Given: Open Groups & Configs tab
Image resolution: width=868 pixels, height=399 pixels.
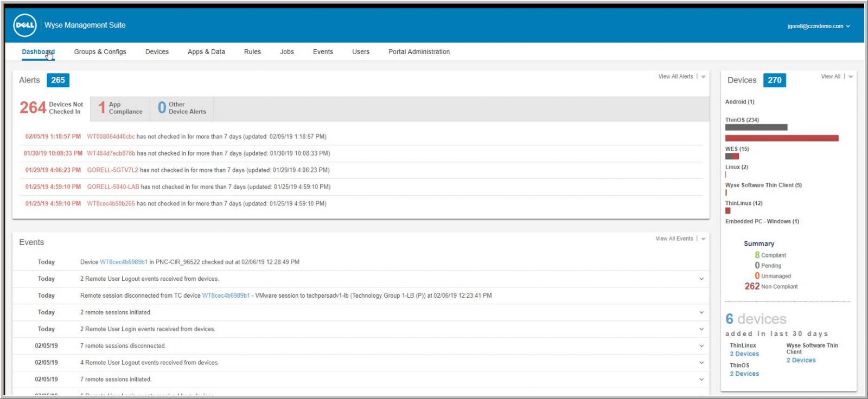Looking at the screenshot, I should click(x=100, y=52).
